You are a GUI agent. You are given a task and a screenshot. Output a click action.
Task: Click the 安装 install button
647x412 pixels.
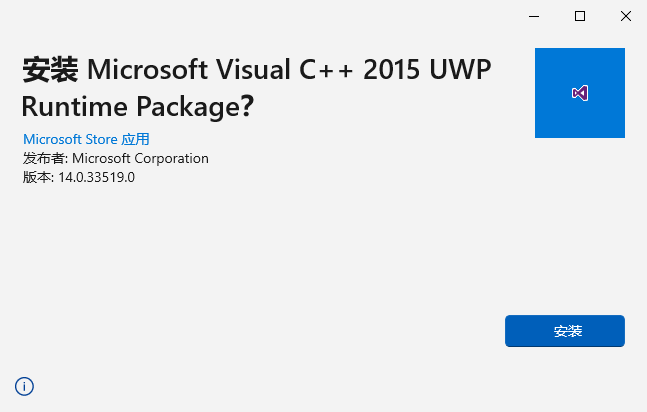565,331
